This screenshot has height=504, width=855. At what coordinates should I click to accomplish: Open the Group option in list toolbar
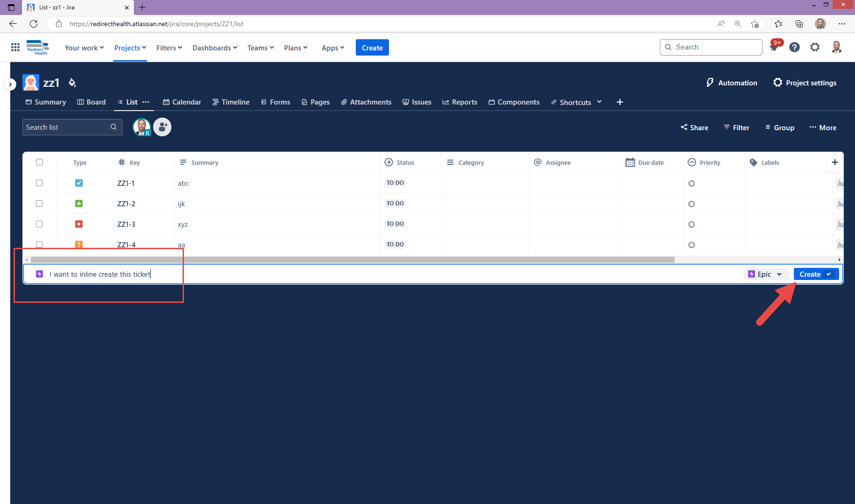(779, 127)
